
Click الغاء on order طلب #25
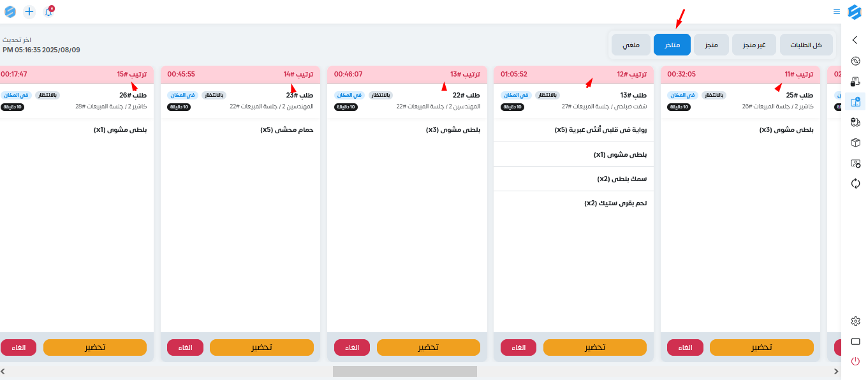pos(685,347)
